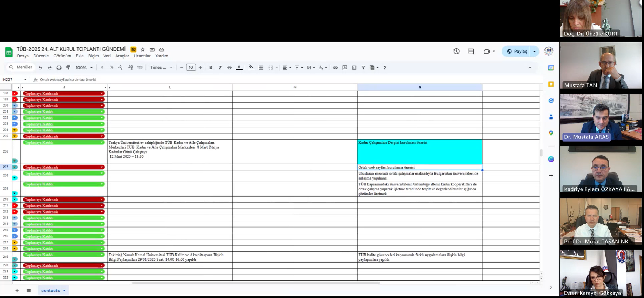Toggle bold formatting

point(210,68)
